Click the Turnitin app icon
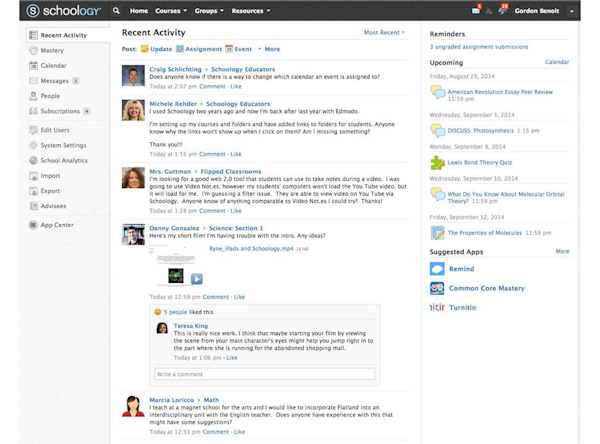 click(x=437, y=307)
